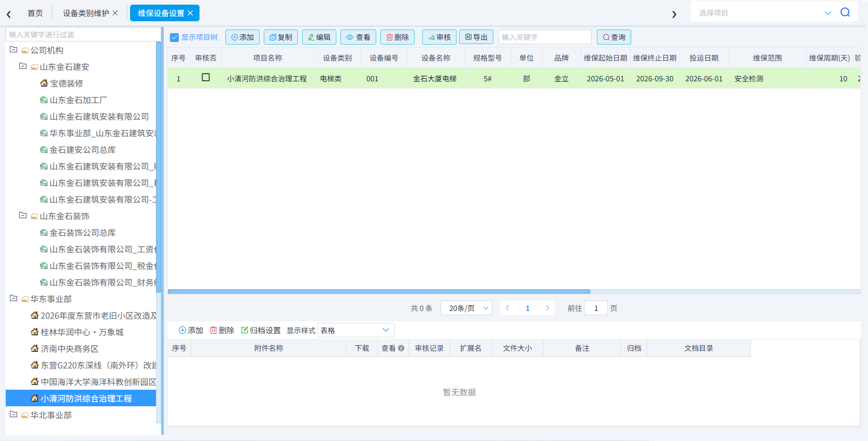
Task: Click the tab bar's right arrow
Action: [674, 14]
